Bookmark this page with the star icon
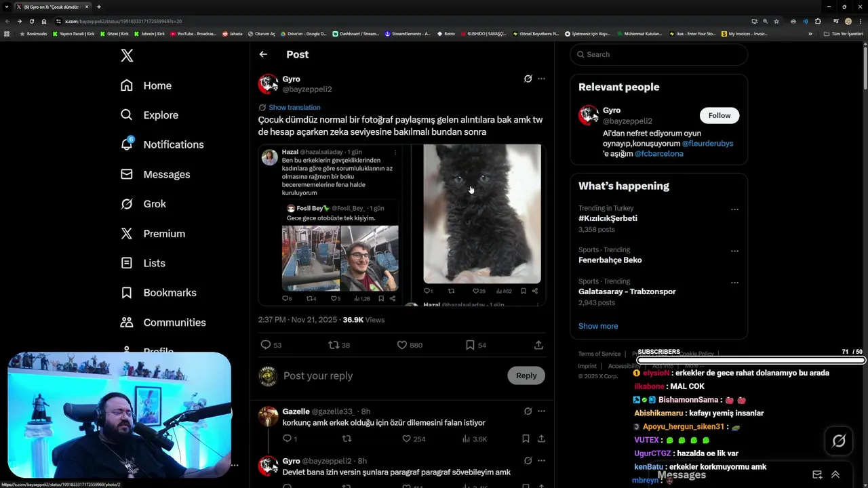This screenshot has height=488, width=868. coord(776,21)
